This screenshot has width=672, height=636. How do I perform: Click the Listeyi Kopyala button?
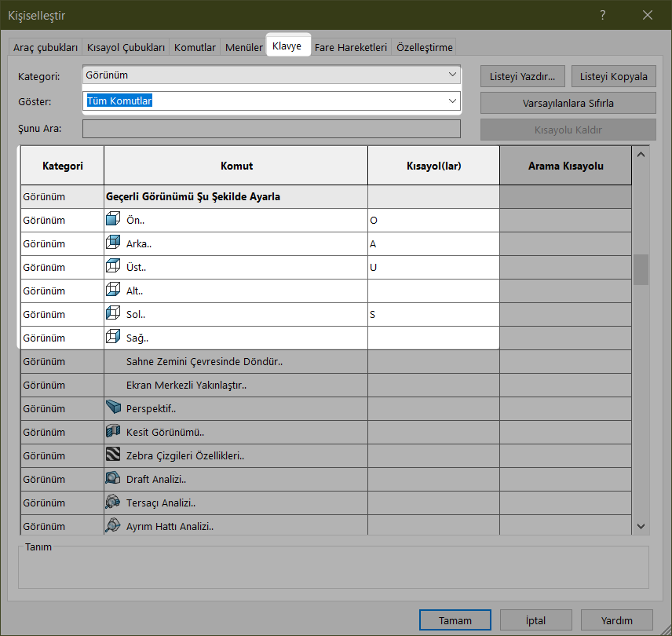tap(613, 77)
